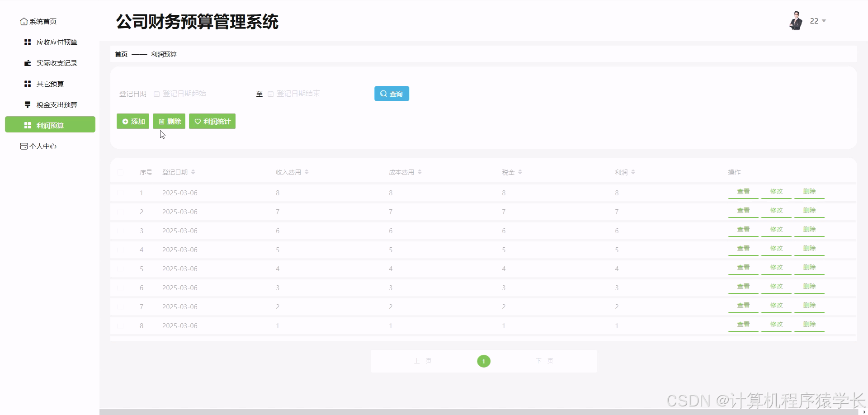Check the checkbox for row 5
Viewport: 868px width, 415px height.
click(121, 269)
